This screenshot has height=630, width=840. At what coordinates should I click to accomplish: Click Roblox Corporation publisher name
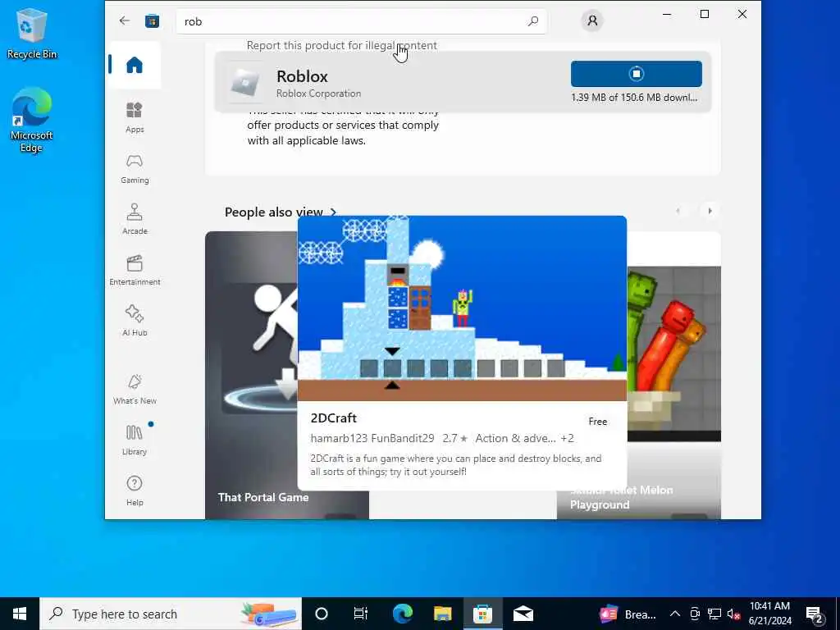(x=319, y=94)
